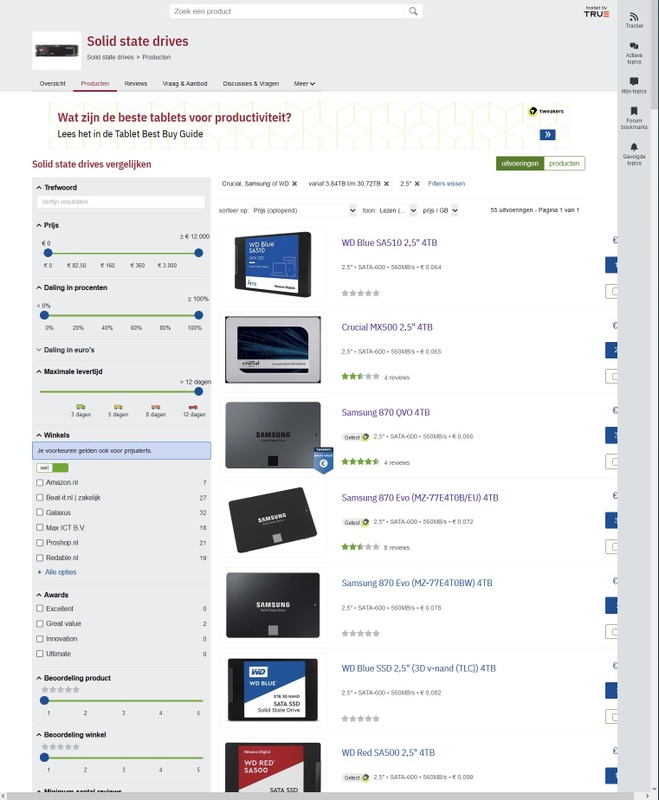The width and height of the screenshot is (659, 800).
Task: Click the True hosting logo
Action: [x=596, y=12]
